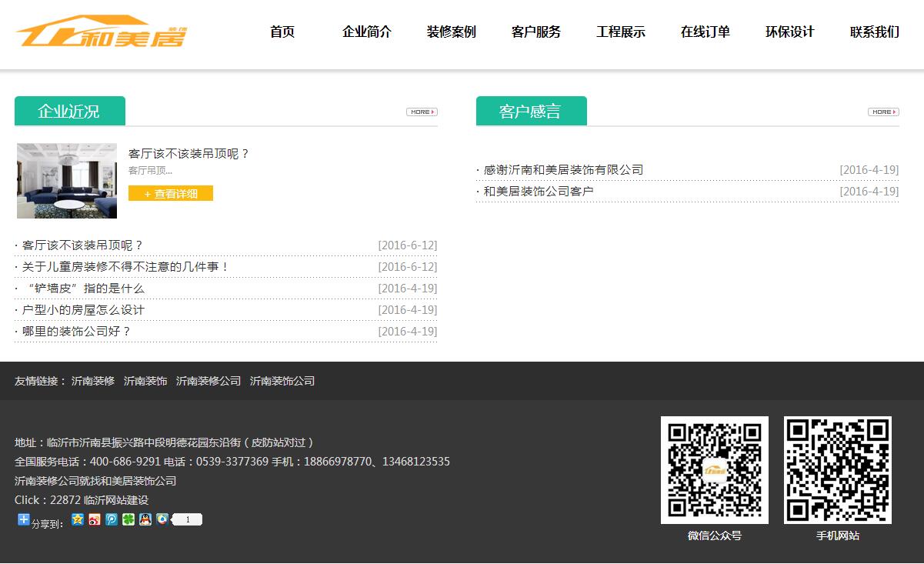Viewport: 924px width, 564px height.
Task: Click the blue Pengyou share icon
Action: point(112,519)
